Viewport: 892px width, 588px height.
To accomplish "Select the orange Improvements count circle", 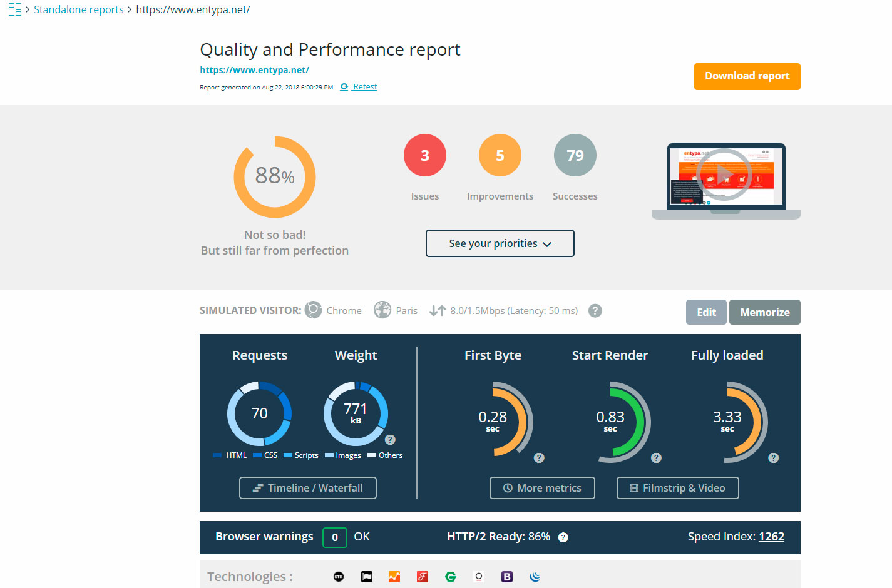I will tap(500, 155).
